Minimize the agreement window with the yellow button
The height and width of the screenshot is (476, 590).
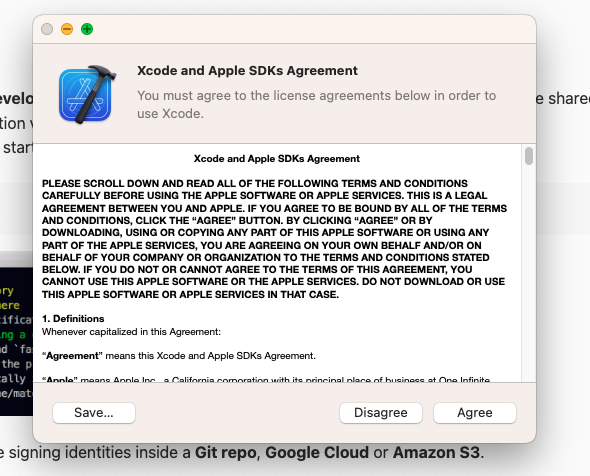[x=67, y=29]
